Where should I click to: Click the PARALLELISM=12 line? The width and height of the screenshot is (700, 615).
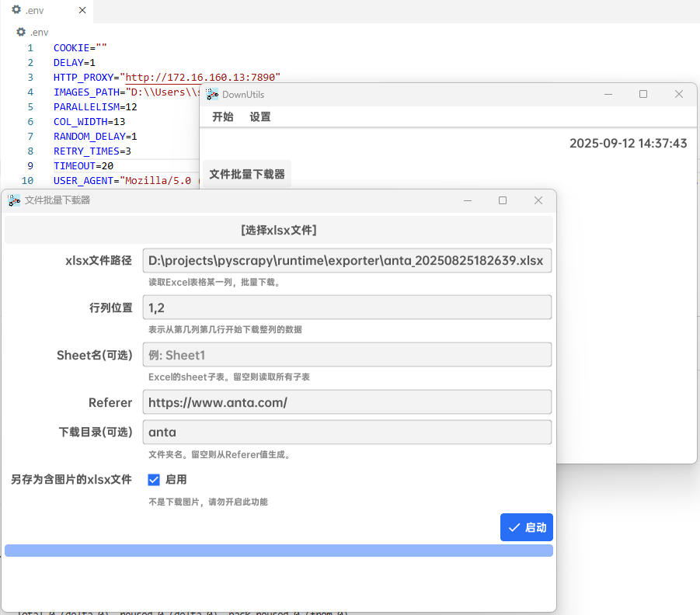point(96,106)
